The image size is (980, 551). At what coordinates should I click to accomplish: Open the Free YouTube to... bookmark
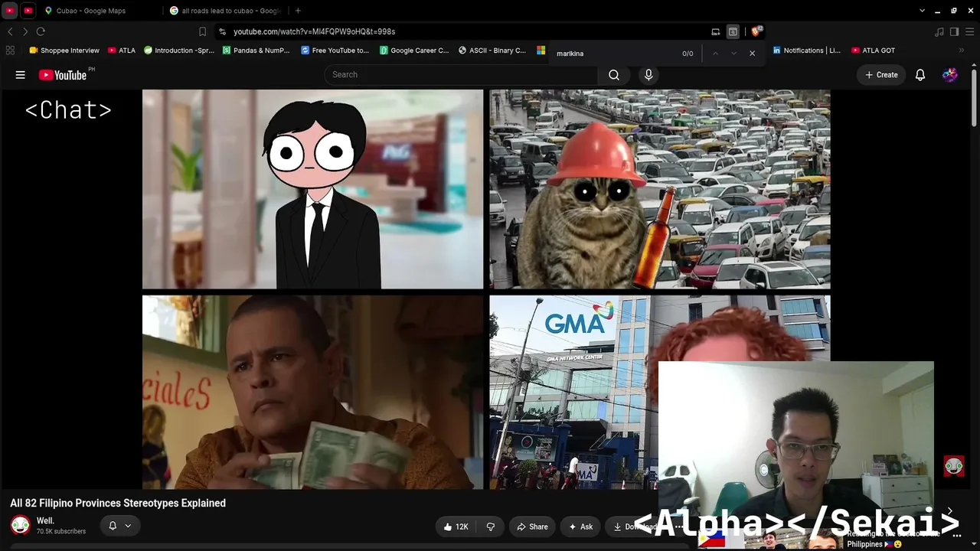click(335, 51)
